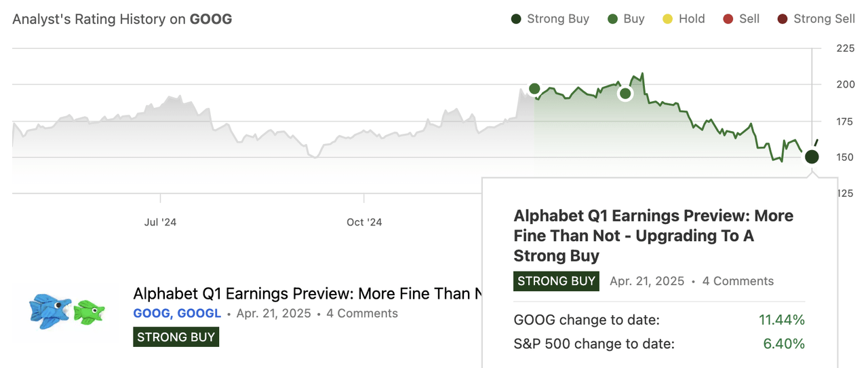The image size is (868, 368).
Task: Click the STRONG BUY badge below the ticker links
Action: click(x=176, y=337)
